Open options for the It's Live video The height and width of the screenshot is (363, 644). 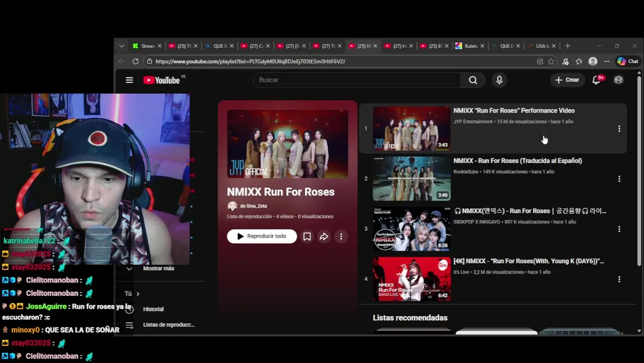tap(619, 279)
